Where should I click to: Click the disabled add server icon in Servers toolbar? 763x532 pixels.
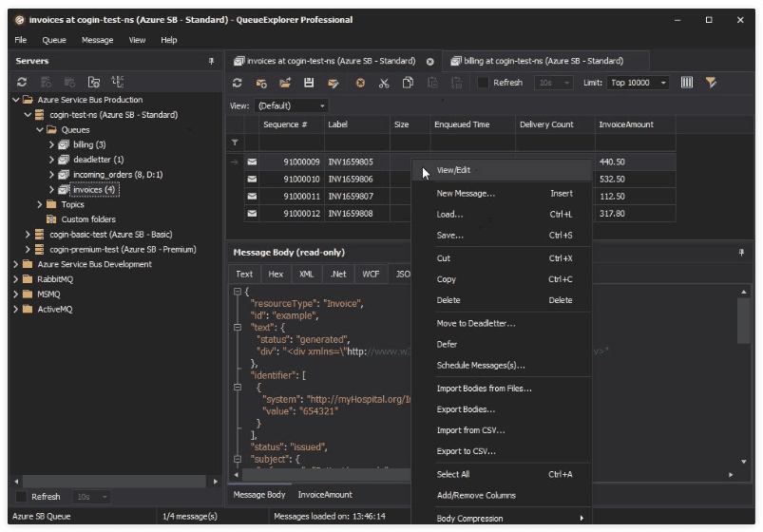[46, 83]
